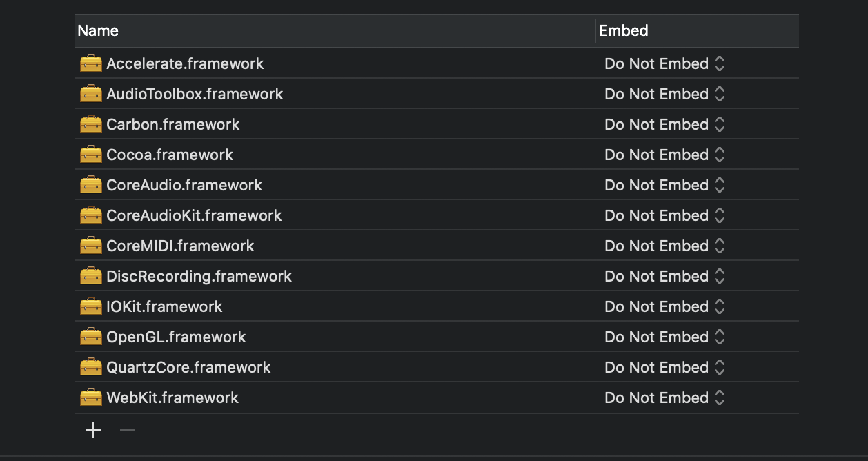Open Embed dropdown for Accelerate.framework

pos(664,63)
